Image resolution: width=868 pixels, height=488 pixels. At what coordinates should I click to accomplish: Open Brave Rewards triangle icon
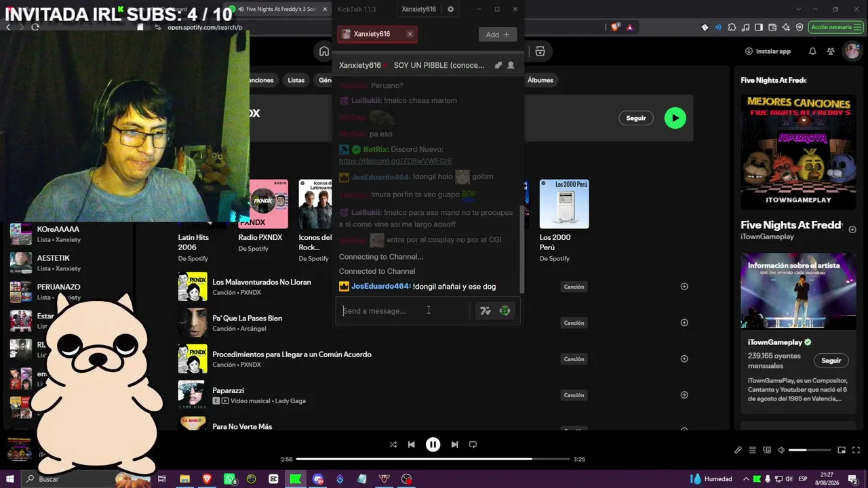[x=629, y=27]
